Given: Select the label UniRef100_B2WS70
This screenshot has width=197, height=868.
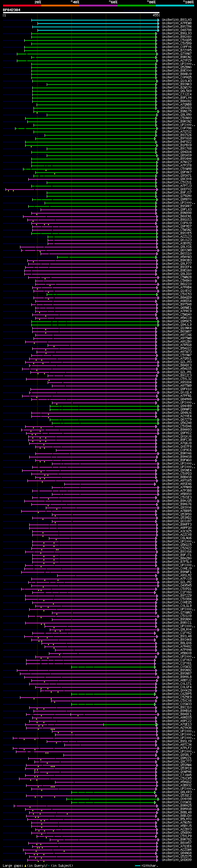Looking at the screenshot, I should tap(177, 88).
